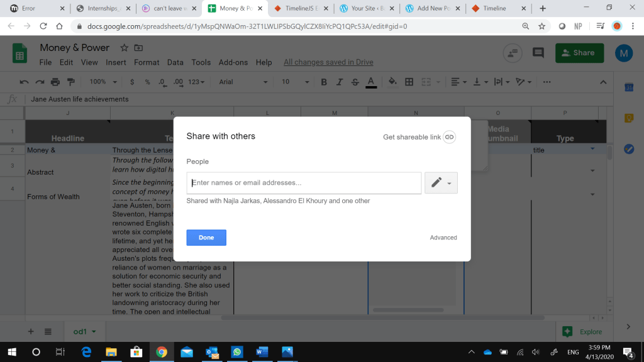Viewport: 644px width, 362px height.
Task: Open the edit permission pencil dropdown
Action: click(441, 183)
